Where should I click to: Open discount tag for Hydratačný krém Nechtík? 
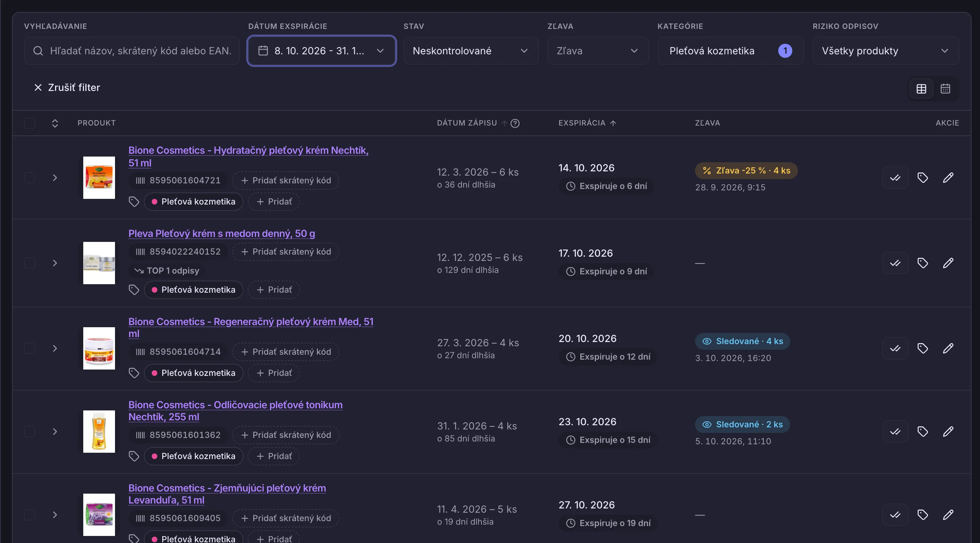(x=922, y=178)
